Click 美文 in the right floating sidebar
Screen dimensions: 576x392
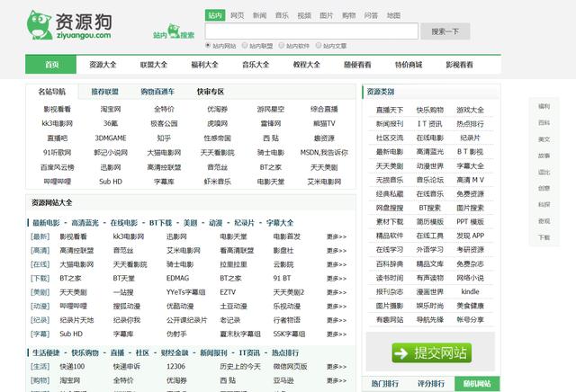(544, 139)
